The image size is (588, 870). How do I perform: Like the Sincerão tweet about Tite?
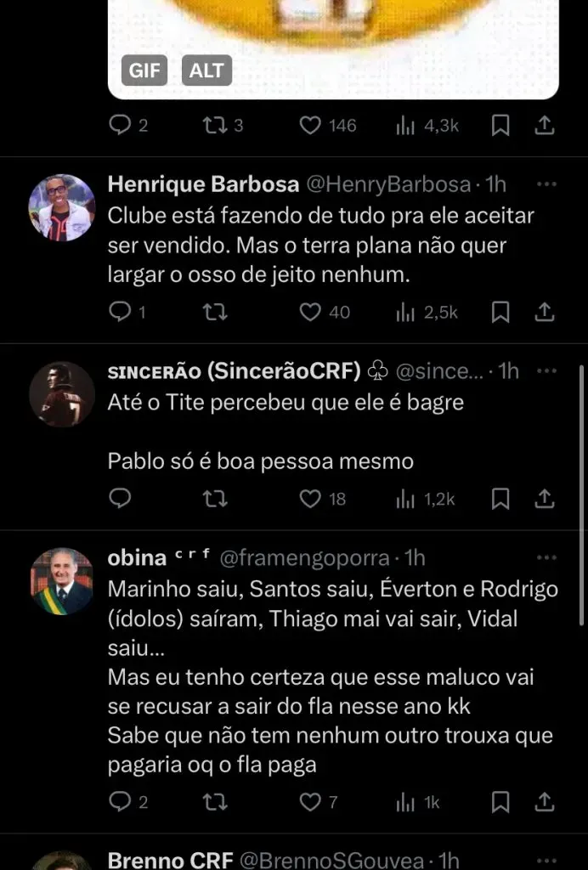[310, 499]
